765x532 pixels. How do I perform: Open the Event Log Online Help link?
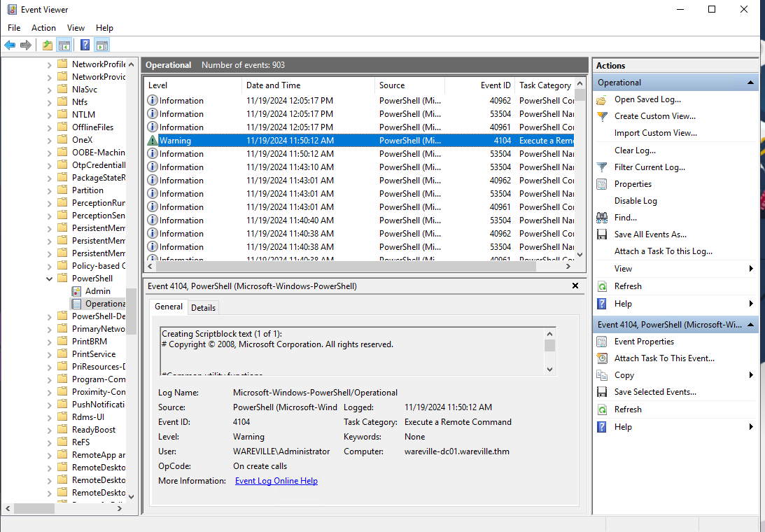coord(276,481)
